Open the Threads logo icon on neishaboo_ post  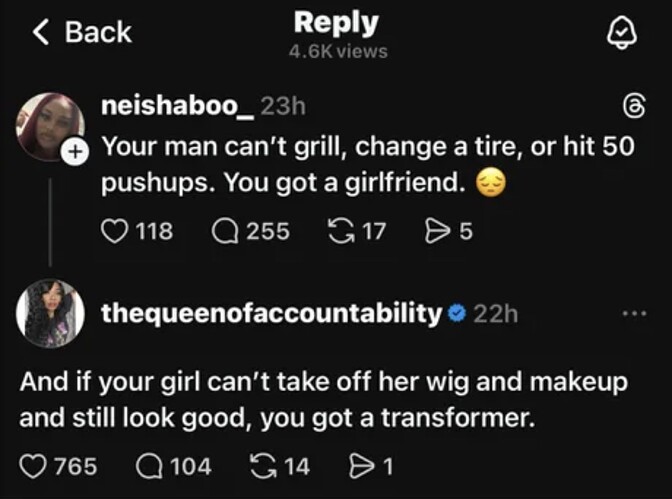(634, 105)
